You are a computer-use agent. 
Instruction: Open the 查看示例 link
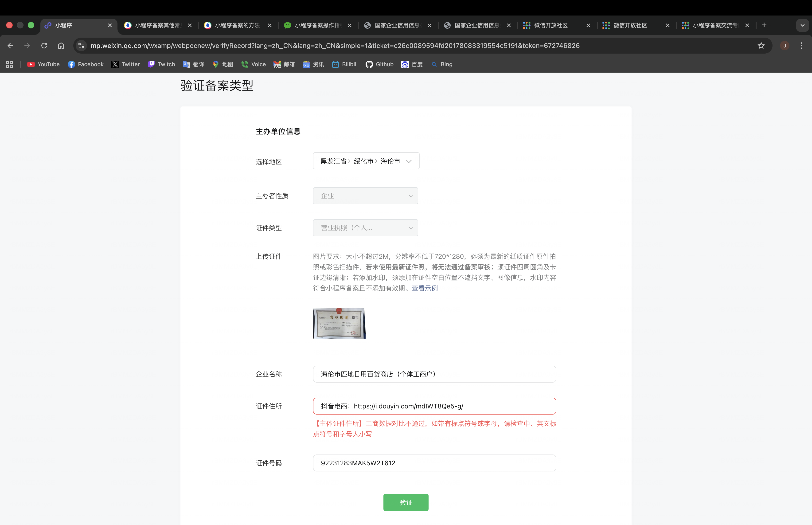tap(425, 288)
